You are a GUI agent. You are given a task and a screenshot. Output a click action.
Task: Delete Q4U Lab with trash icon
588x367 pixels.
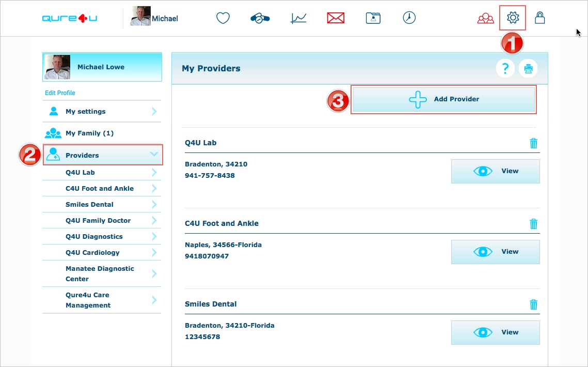(x=533, y=143)
